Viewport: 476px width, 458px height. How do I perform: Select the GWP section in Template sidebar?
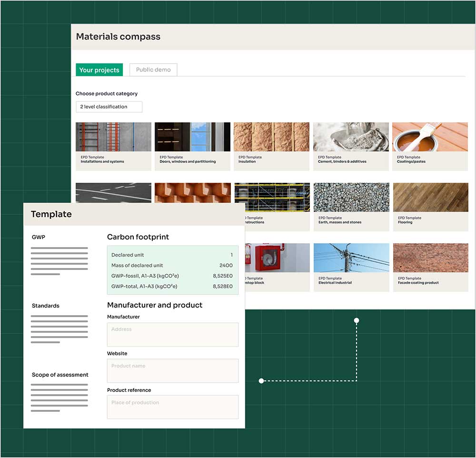39,237
